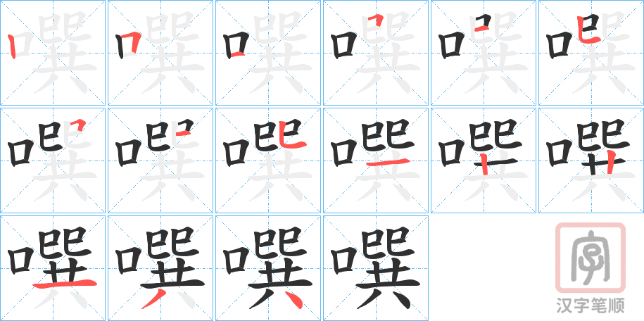Click the long red horizontal stroke itself

pyautogui.click(x=65, y=284)
